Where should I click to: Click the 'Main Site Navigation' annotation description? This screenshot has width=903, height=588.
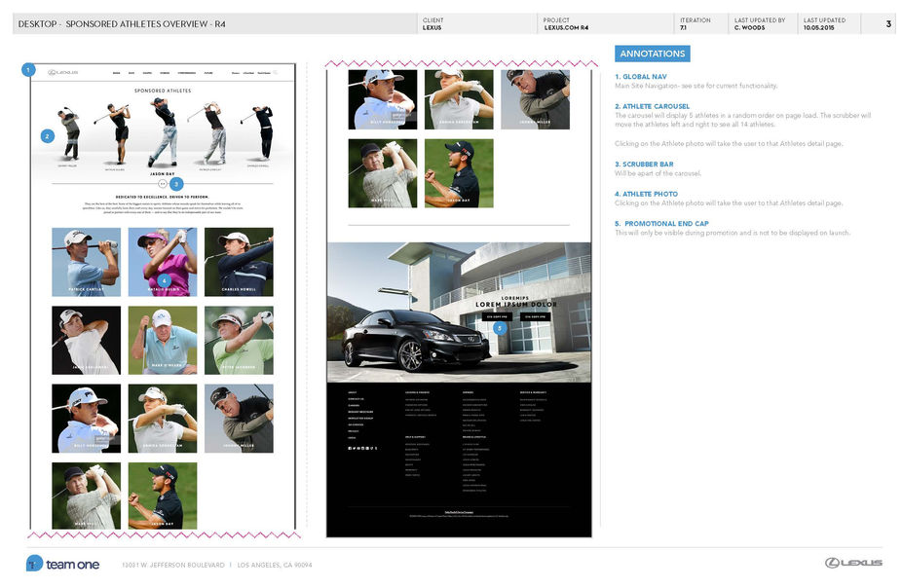point(696,86)
